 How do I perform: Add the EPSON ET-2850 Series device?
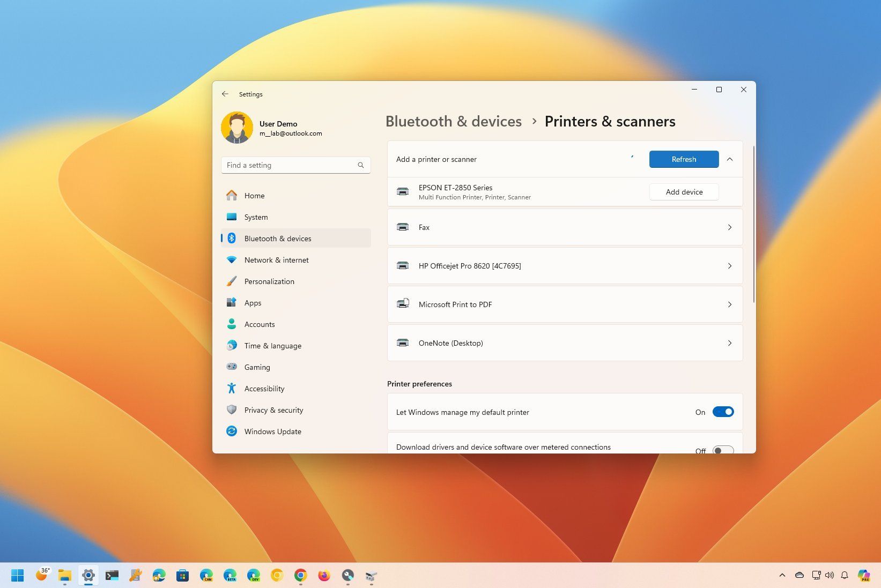click(x=684, y=191)
